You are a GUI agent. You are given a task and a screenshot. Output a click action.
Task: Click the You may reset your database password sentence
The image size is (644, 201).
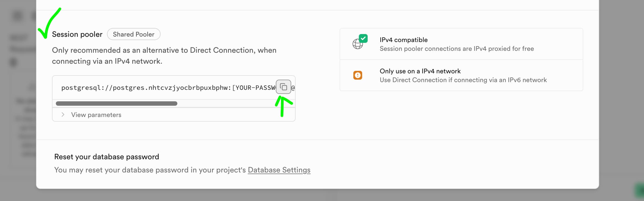pyautogui.click(x=150, y=170)
